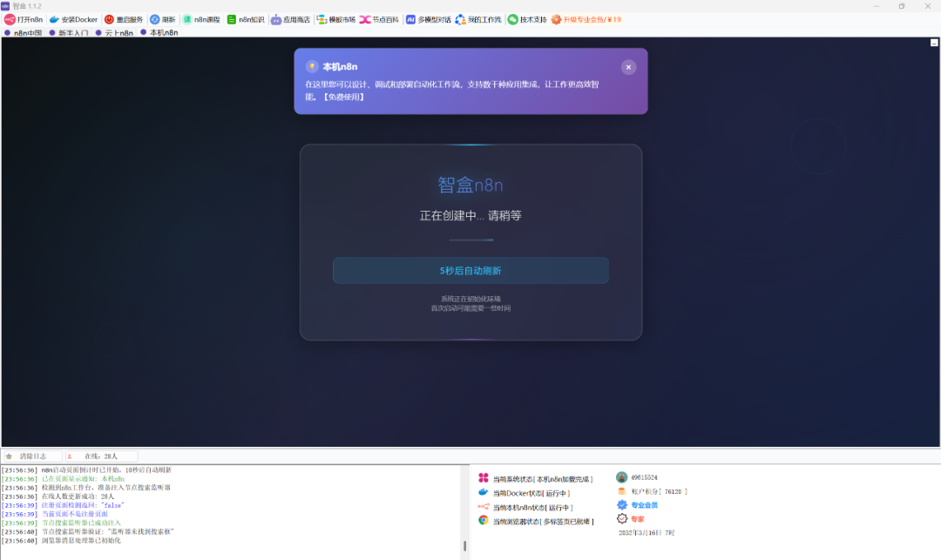Click log line 在线人数更新成功: 28人

[x=58, y=496]
